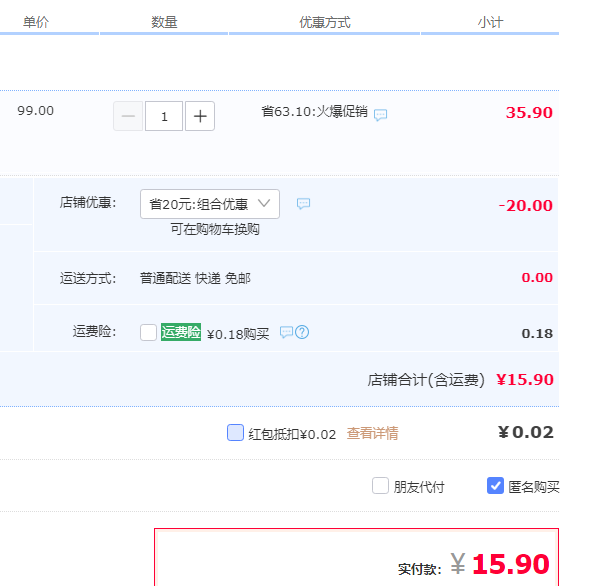
Task: Click the plus button to increase quantity
Action: coord(200,116)
